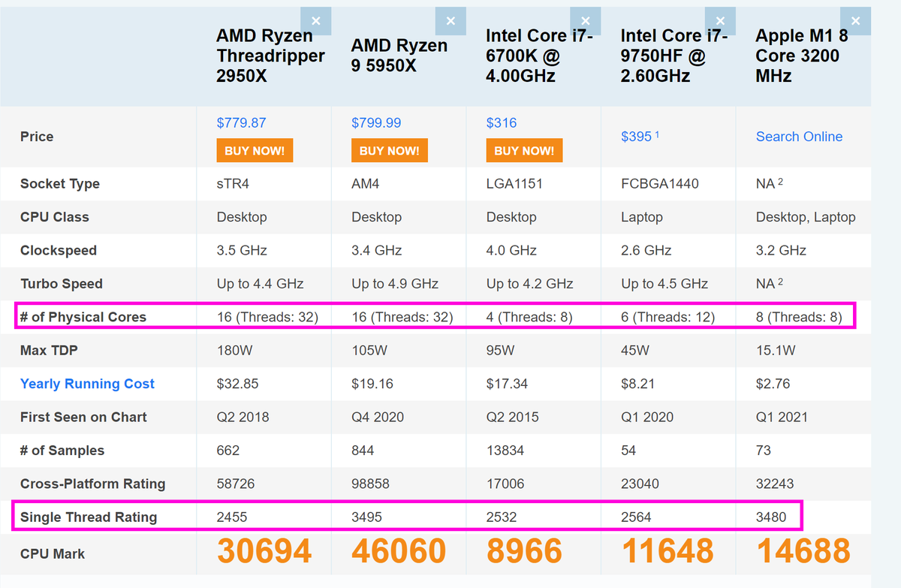
Task: Click Search Online for Apple M1
Action: tap(799, 137)
